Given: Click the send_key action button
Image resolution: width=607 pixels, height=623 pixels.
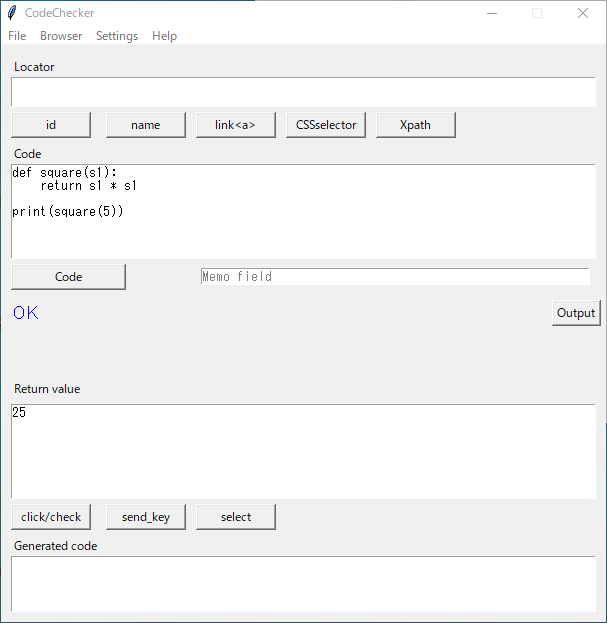Looking at the screenshot, I should coord(146,517).
